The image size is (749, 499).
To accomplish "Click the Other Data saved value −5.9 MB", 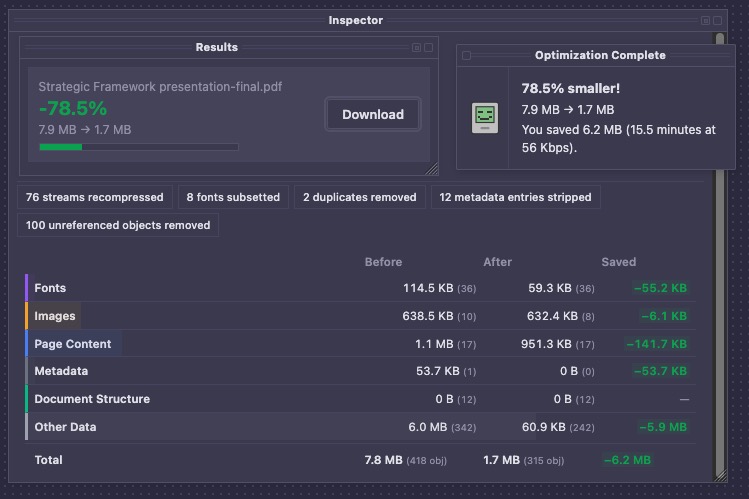I will click(663, 427).
